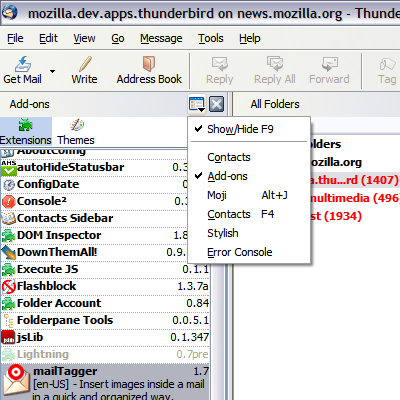The image size is (400, 400).
Task: Open the Address Book toolbar icon
Action: click(149, 64)
